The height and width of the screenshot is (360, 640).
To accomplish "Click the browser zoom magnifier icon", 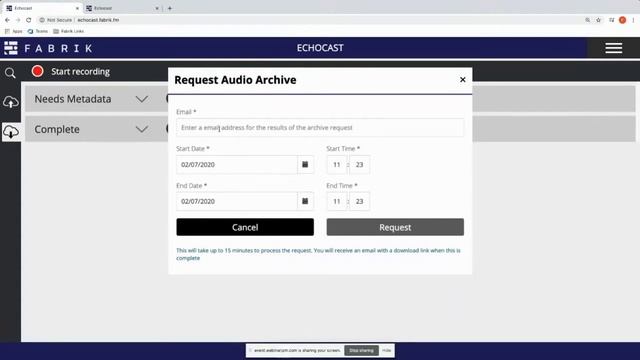I will click(587, 20).
